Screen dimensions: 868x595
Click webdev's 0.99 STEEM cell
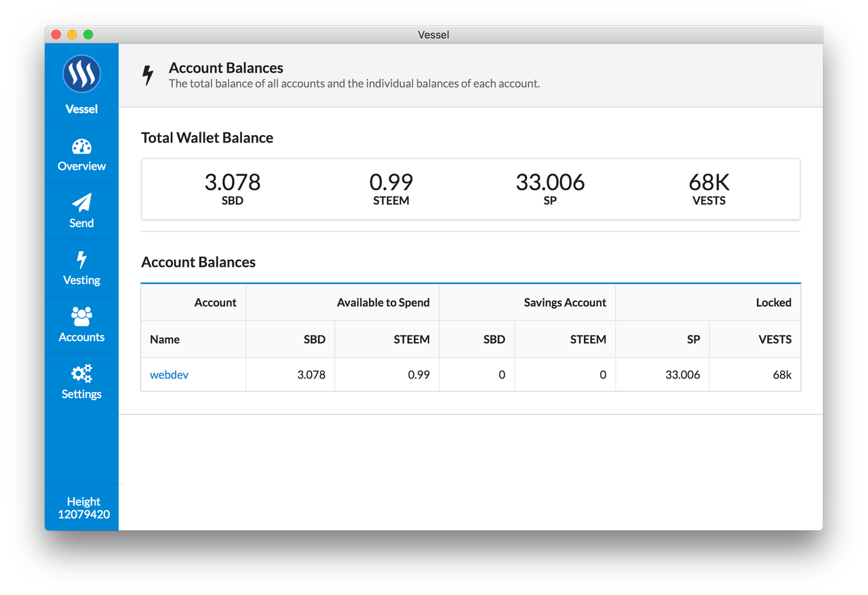387,375
